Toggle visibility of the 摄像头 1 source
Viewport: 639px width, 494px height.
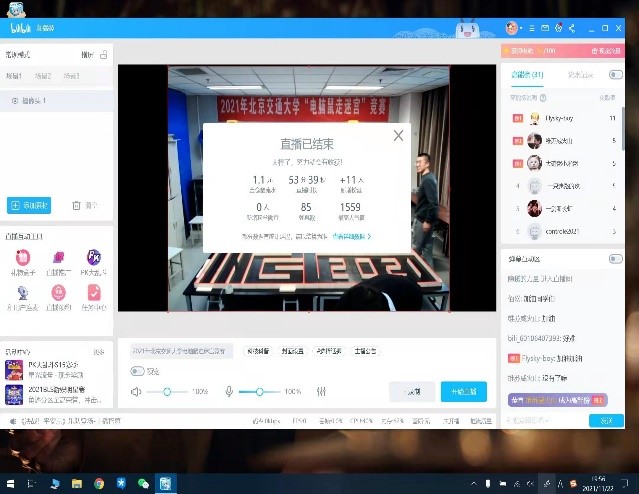tap(15, 101)
